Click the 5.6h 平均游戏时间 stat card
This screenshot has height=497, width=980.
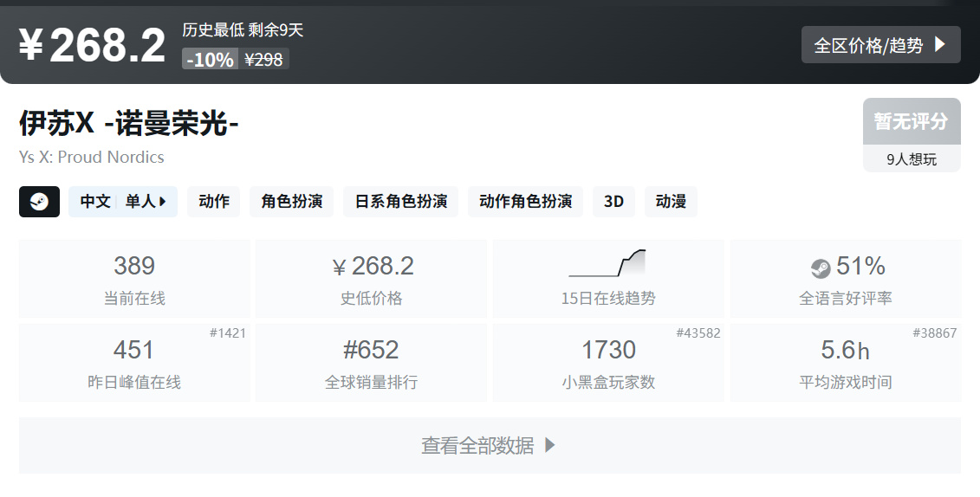[846, 363]
